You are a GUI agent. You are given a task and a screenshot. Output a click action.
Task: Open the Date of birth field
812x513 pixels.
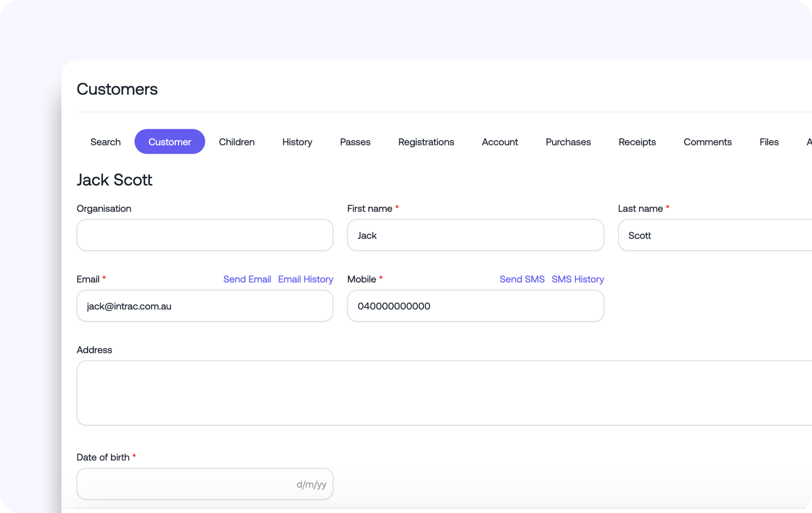pyautogui.click(x=204, y=484)
